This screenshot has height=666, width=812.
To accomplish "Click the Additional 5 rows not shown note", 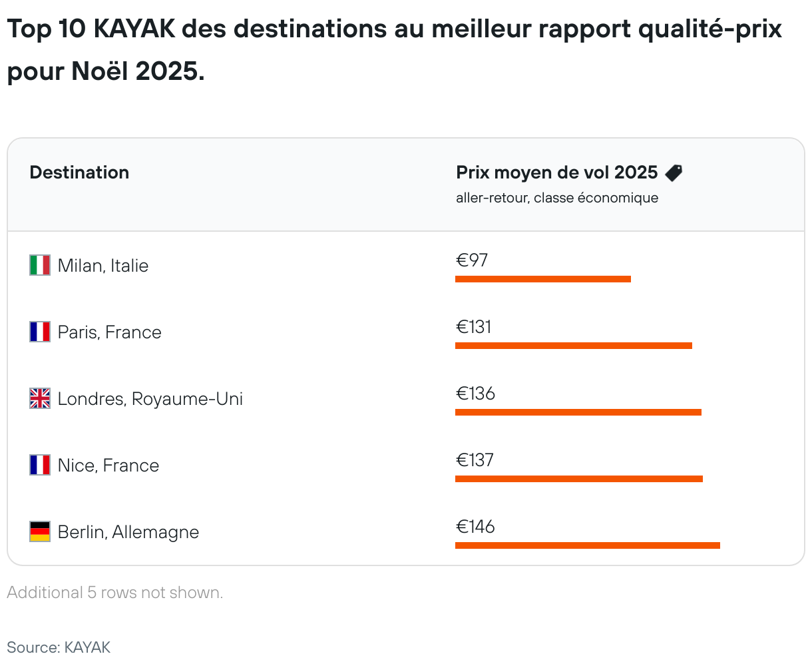I will (115, 593).
